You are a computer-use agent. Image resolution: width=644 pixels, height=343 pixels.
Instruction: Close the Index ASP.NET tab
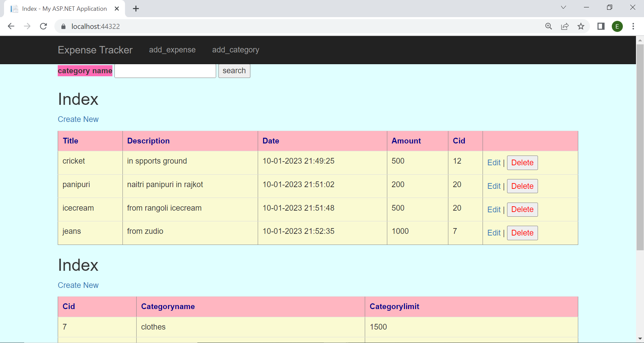pos(117,9)
